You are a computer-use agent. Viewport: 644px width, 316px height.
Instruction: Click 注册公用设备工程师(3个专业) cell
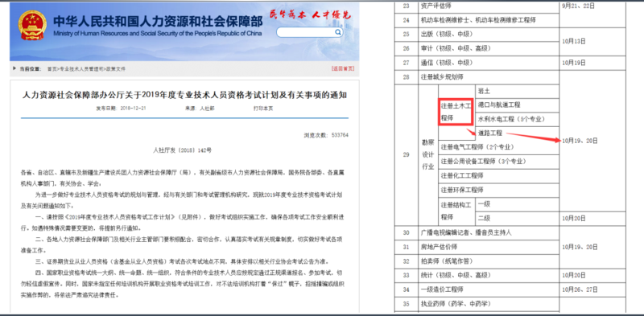499,162
